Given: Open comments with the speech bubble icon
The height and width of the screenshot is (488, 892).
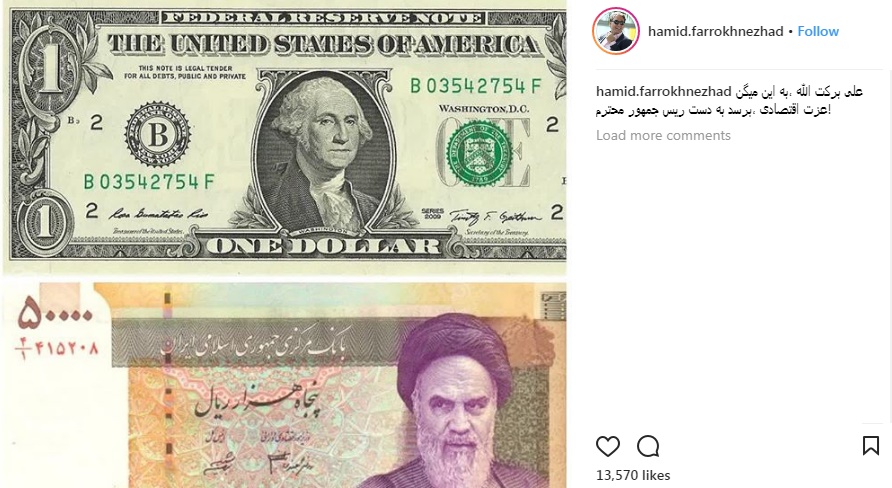Looking at the screenshot, I should click(x=648, y=446).
